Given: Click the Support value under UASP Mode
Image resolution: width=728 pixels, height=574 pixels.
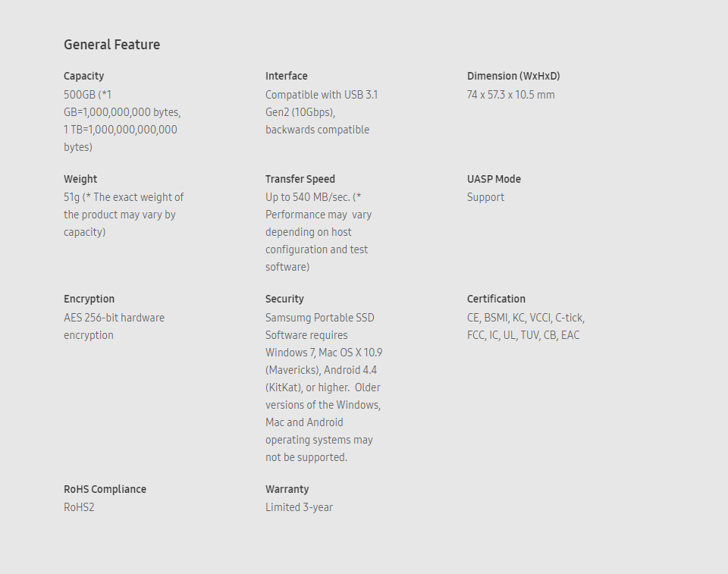Looking at the screenshot, I should [x=485, y=197].
